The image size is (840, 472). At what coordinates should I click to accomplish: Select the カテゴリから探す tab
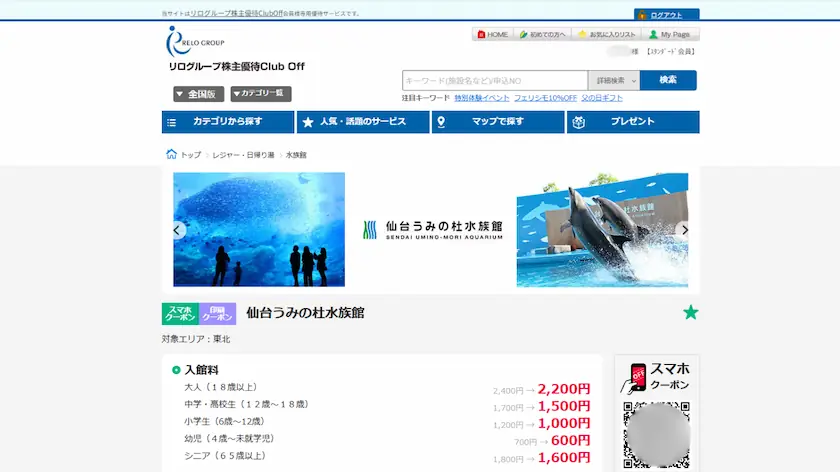click(228, 122)
